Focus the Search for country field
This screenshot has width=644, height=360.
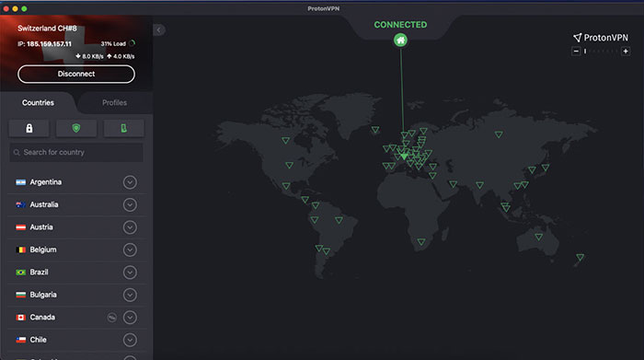click(x=76, y=152)
